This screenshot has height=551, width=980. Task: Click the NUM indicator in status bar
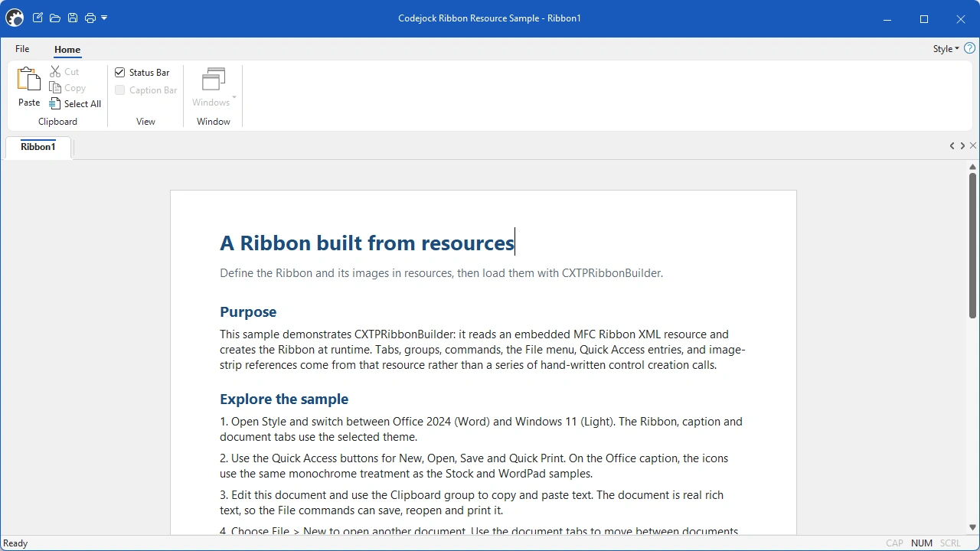[x=922, y=543]
